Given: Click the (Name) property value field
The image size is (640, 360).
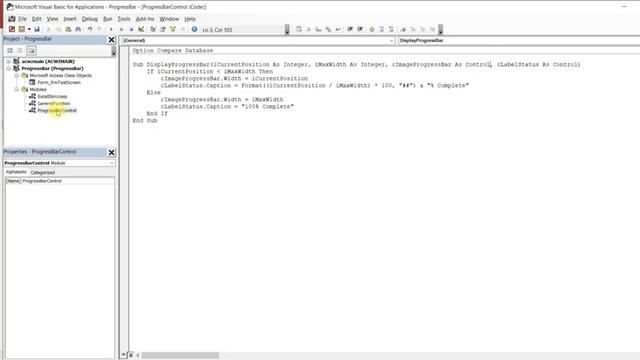Looking at the screenshot, I should click(68, 181).
